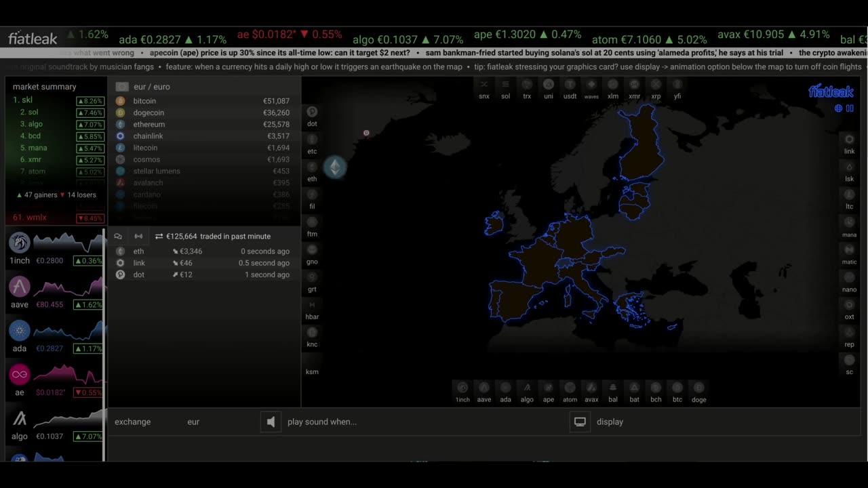Select the doge icon below the map
Image resolution: width=868 pixels, height=488 pixels.
(x=698, y=388)
